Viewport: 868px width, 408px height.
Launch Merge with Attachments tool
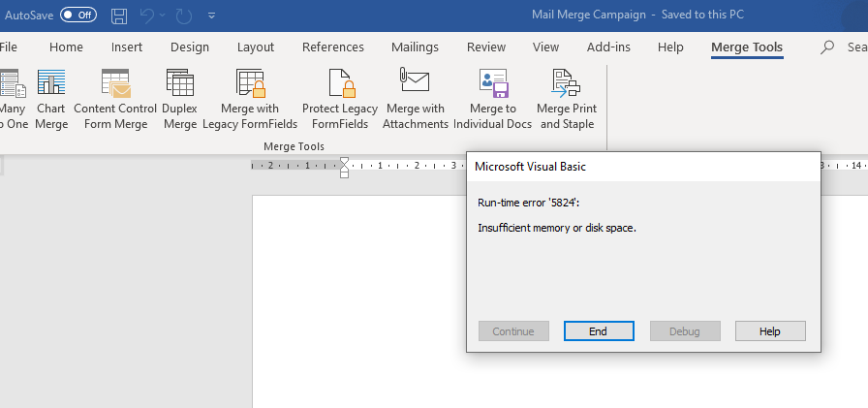click(x=416, y=99)
